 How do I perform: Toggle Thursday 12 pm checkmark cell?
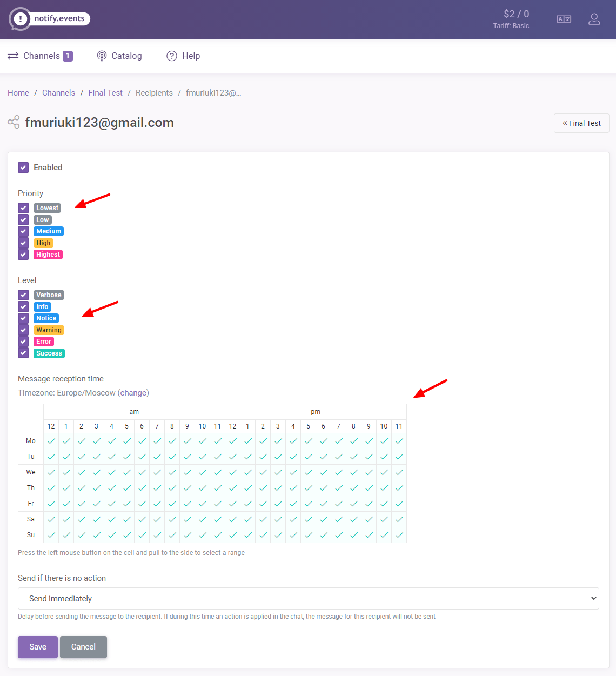click(x=233, y=488)
